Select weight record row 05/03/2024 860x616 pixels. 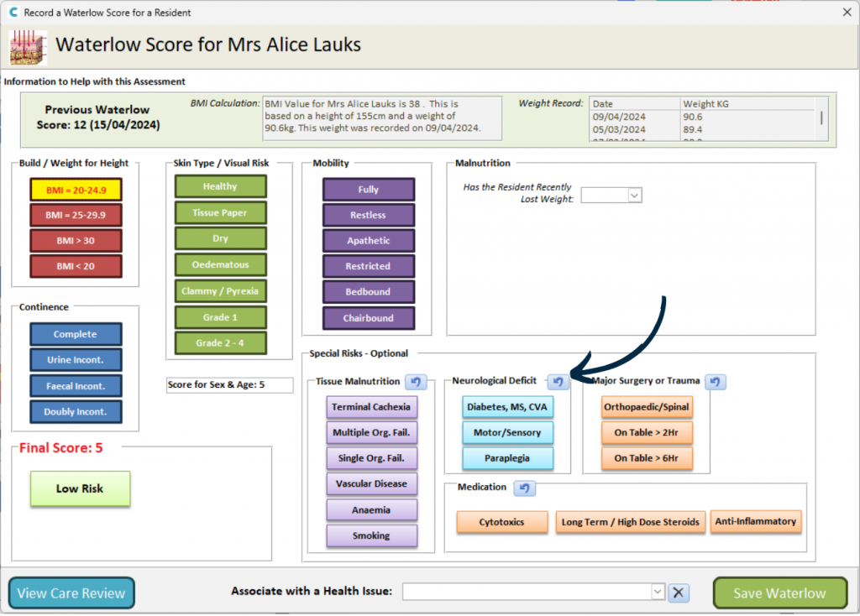tap(703, 130)
